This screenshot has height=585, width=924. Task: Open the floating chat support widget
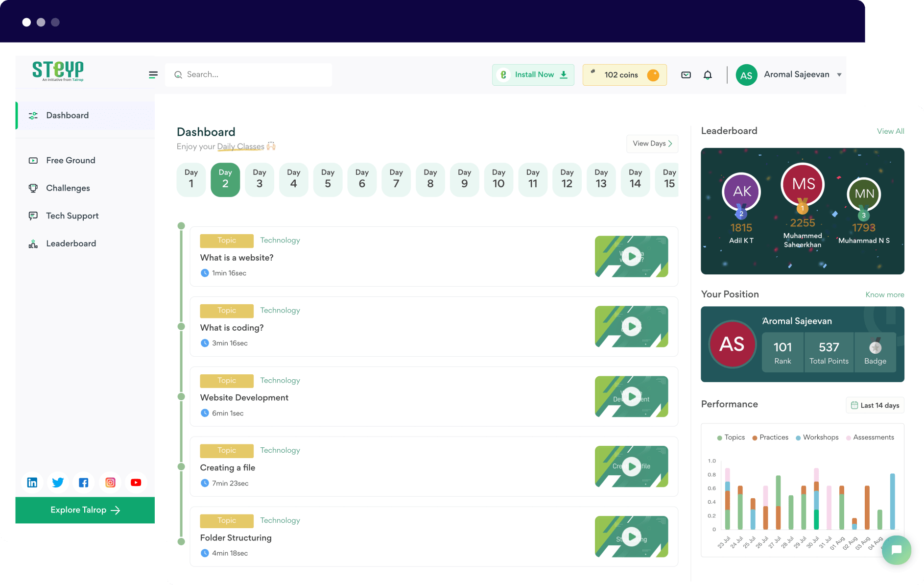coord(896,550)
